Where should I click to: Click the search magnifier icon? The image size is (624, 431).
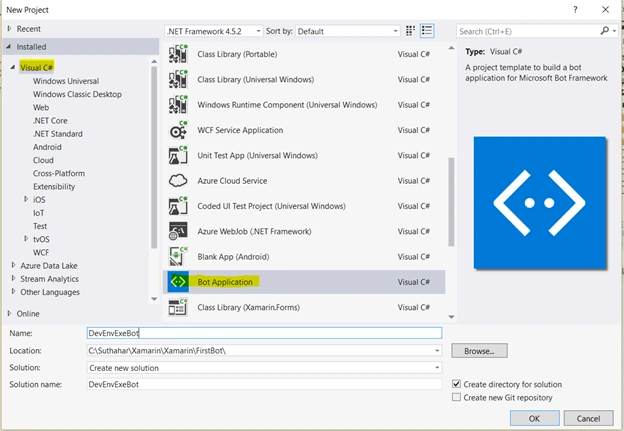pos(604,31)
